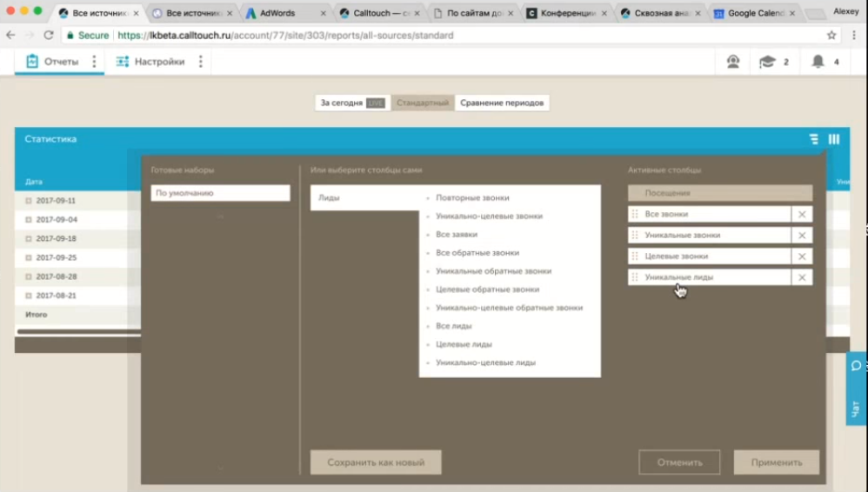Open the Настройки settings tab
868x492 pixels.
[150, 62]
